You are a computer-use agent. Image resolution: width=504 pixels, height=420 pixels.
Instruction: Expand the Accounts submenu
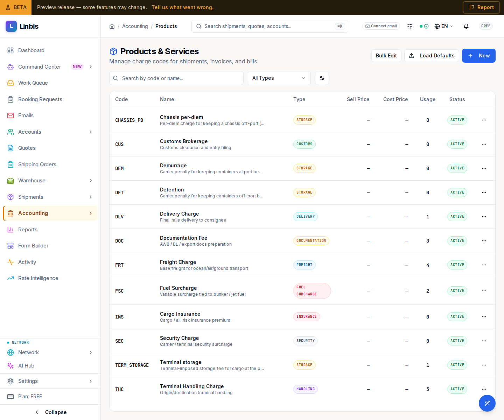(91, 132)
